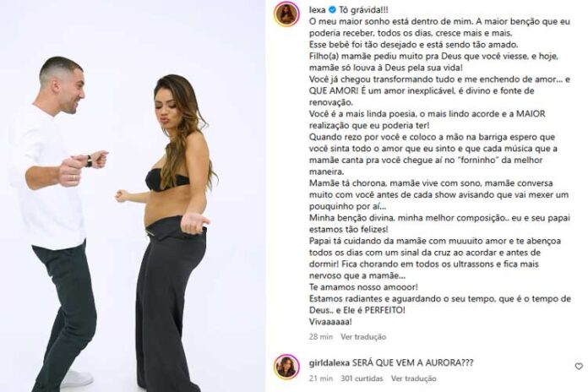Open lexa's profile picture avatar
This screenshot has height=392, width=588.
pos(287,14)
